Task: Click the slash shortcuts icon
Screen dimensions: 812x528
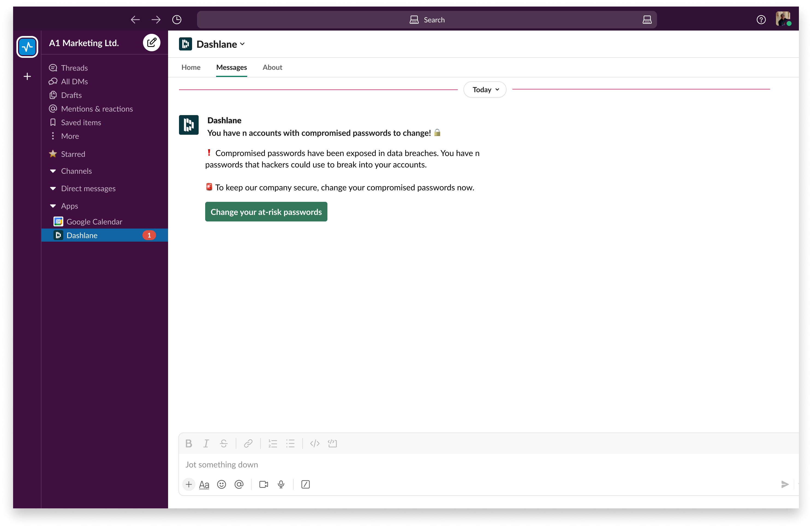Action: (x=305, y=484)
